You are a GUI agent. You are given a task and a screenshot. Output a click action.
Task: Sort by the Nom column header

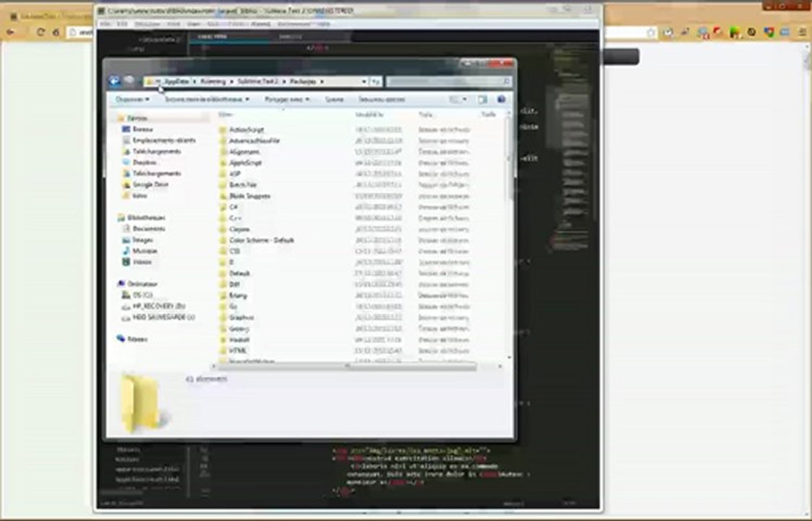226,114
